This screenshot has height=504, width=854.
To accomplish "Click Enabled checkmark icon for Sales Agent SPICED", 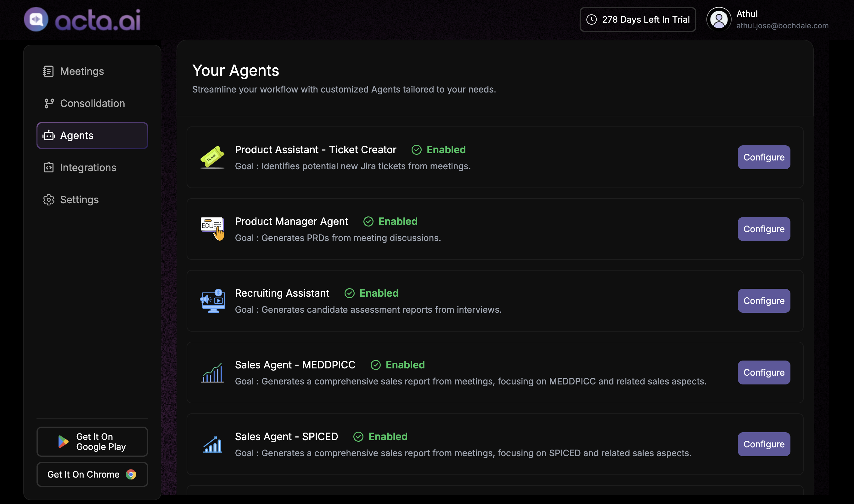I will coord(358,436).
